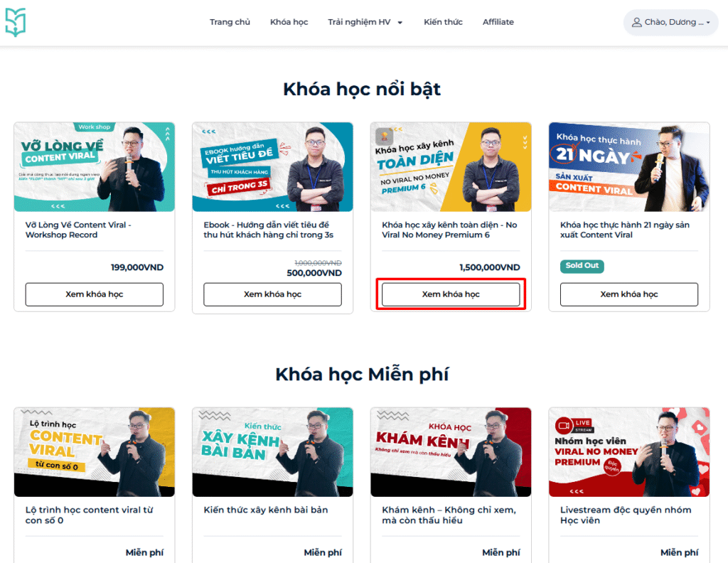View the 1,500,000VND Premium 6 course button
Screen dimensions: 728x563
(451, 294)
